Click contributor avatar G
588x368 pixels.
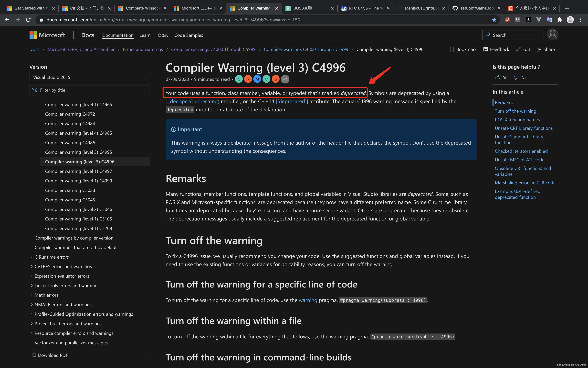click(x=275, y=79)
